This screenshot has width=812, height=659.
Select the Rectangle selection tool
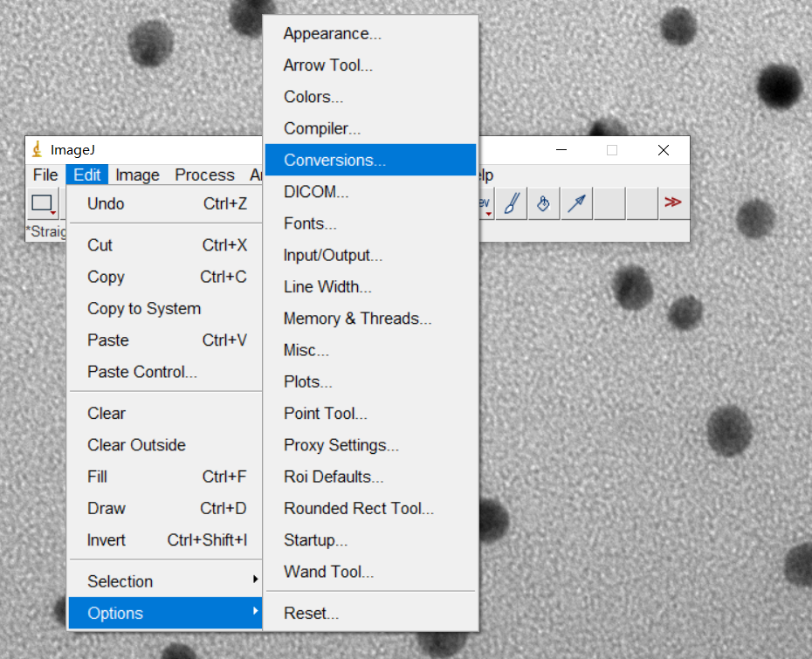click(x=42, y=203)
